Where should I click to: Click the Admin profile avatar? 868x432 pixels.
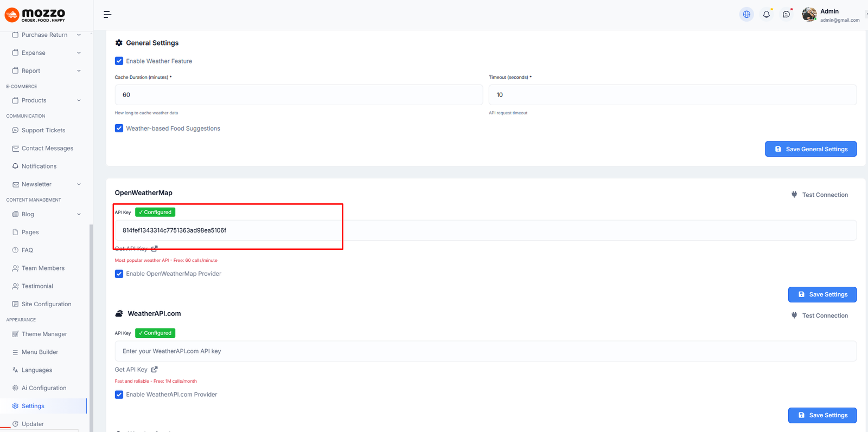pos(809,15)
